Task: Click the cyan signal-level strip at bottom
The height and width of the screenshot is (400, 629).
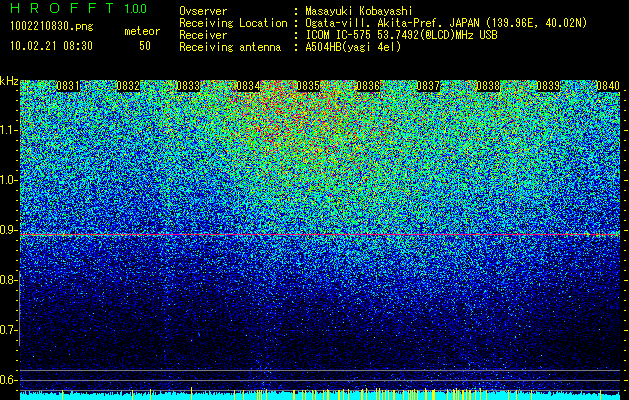Action: 320,396
